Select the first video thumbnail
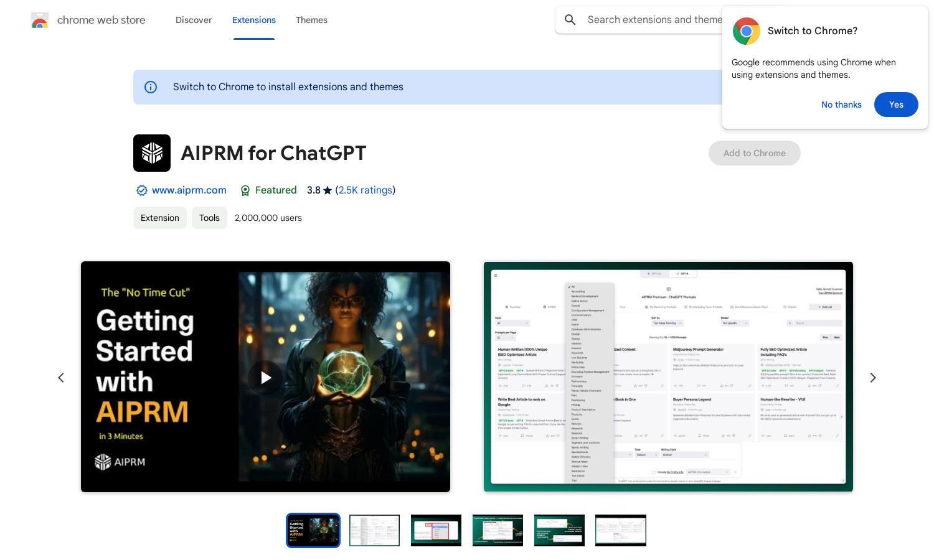 point(313,530)
